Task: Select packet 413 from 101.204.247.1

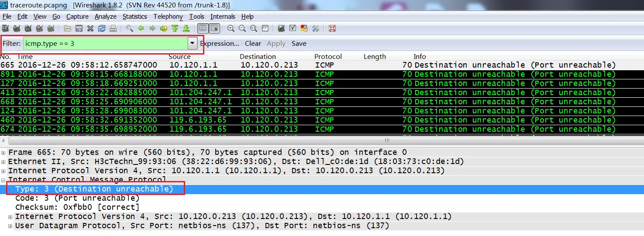Action: [x=322, y=92]
